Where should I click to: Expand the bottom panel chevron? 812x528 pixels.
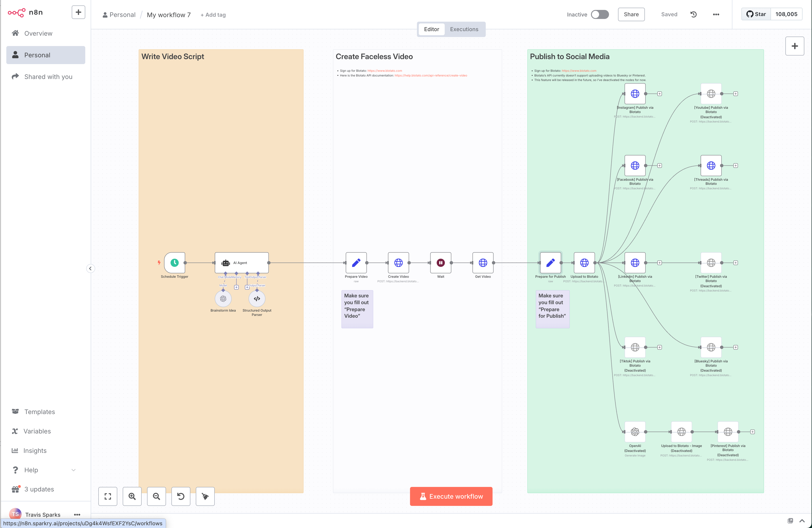point(802,521)
